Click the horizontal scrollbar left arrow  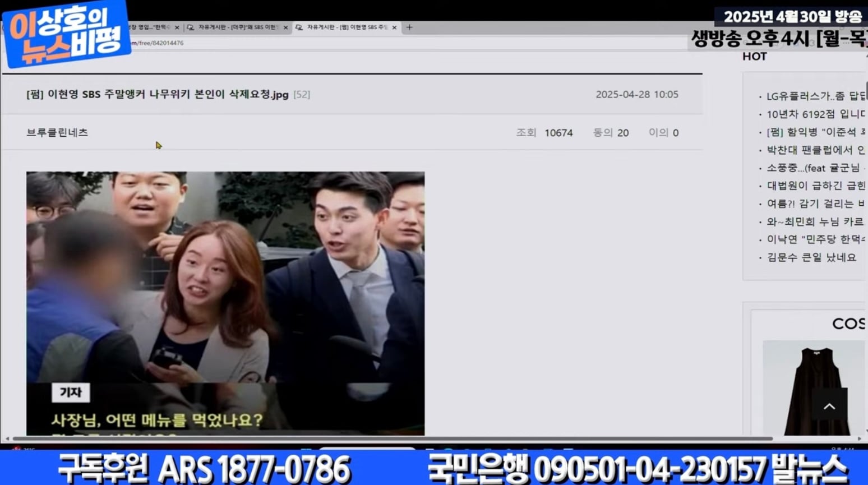point(7,438)
